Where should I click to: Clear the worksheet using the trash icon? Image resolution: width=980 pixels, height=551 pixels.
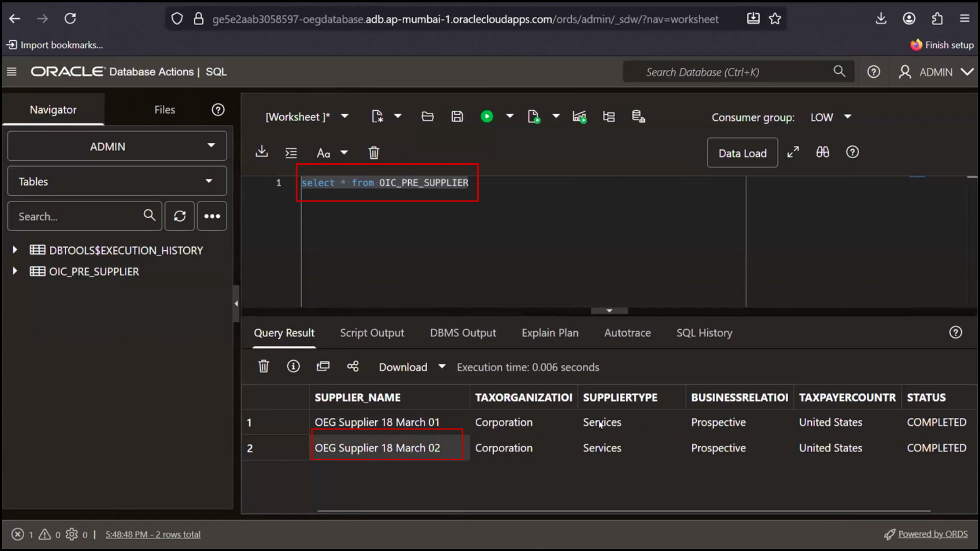[x=374, y=152]
